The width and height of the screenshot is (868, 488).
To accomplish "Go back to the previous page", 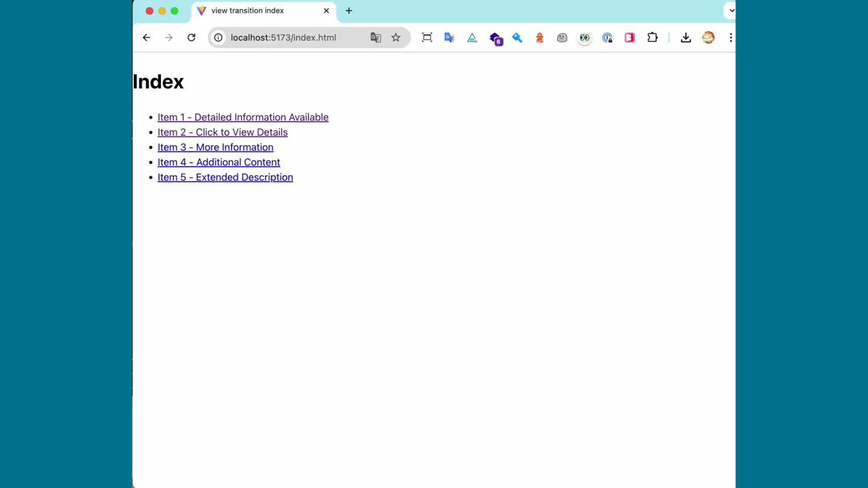I will 146,37.
